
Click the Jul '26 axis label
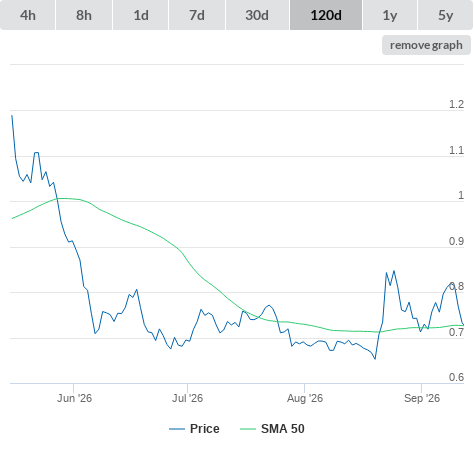187,398
